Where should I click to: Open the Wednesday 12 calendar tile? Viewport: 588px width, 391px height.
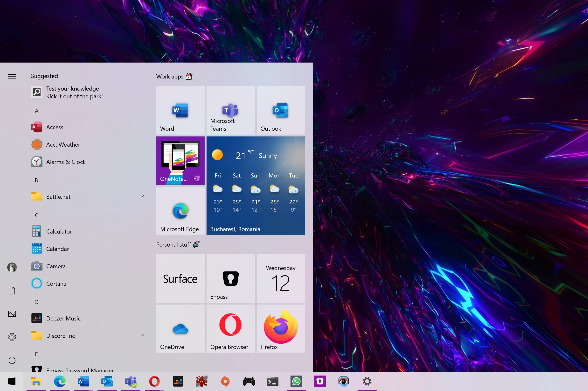point(281,278)
